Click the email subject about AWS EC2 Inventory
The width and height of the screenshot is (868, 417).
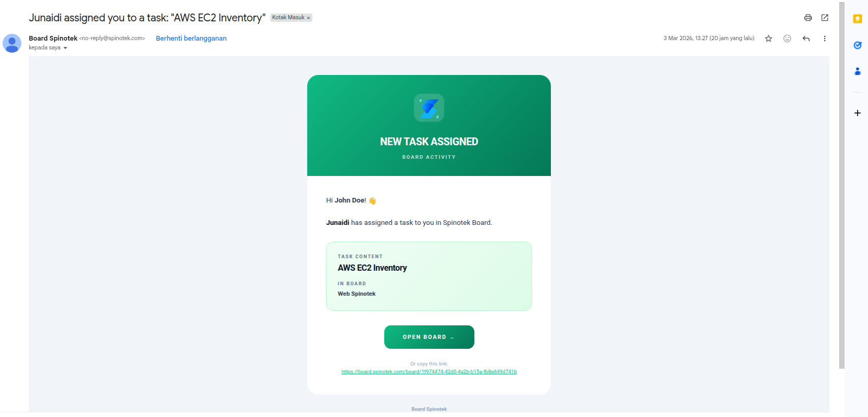(x=147, y=17)
